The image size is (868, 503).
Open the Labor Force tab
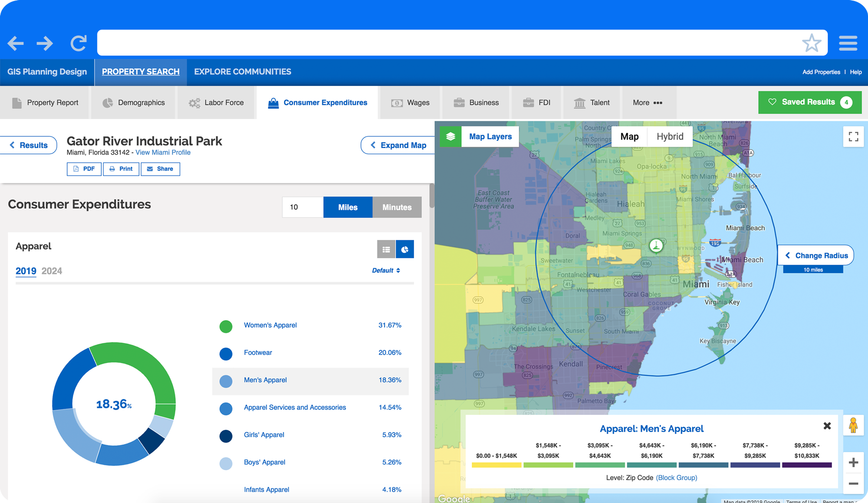216,103
